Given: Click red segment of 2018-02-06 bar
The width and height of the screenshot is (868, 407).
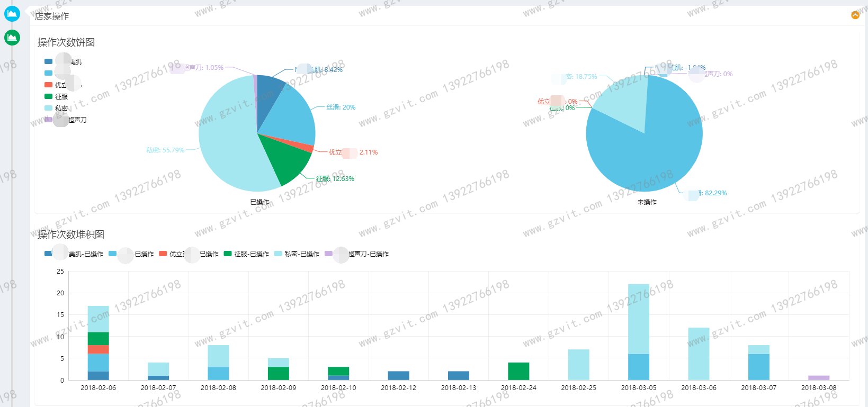Looking at the screenshot, I should pyautogui.click(x=99, y=349).
